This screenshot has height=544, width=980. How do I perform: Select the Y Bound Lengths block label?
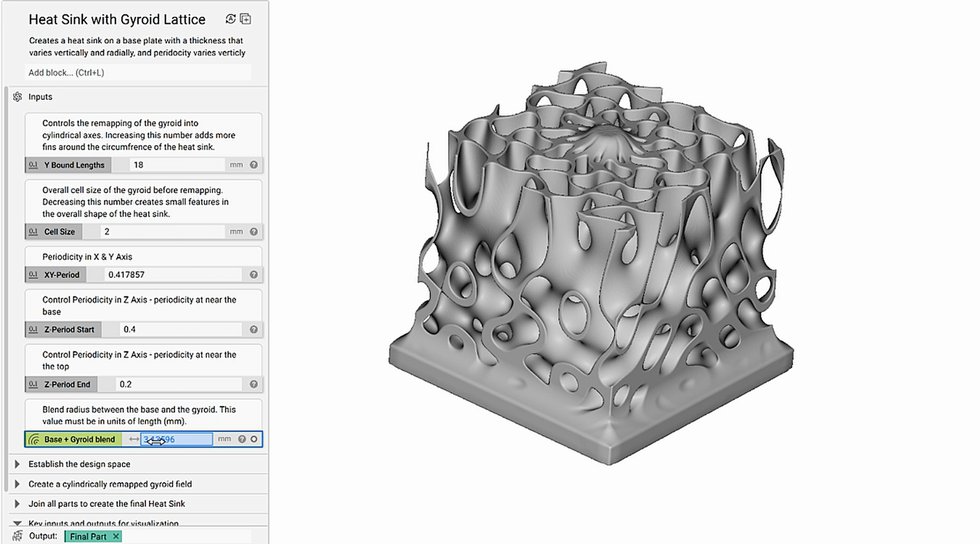74,165
